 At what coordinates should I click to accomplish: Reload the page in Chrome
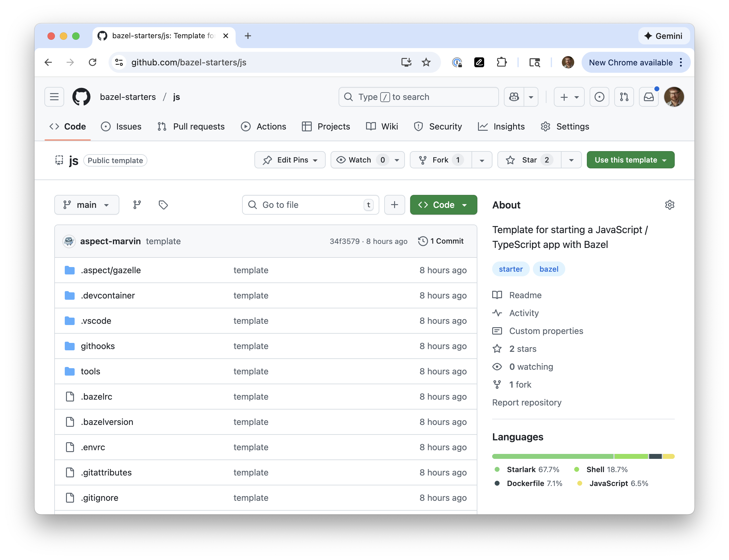point(92,62)
